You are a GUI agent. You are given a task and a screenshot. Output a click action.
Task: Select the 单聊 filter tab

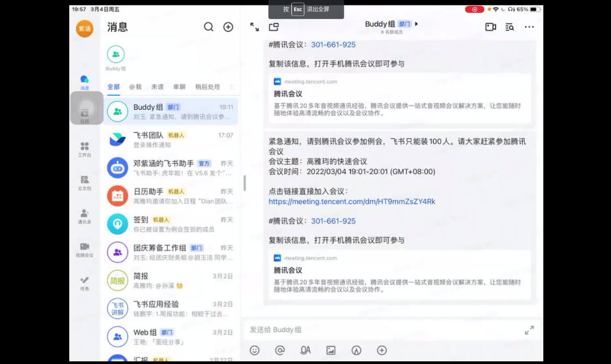(x=179, y=87)
